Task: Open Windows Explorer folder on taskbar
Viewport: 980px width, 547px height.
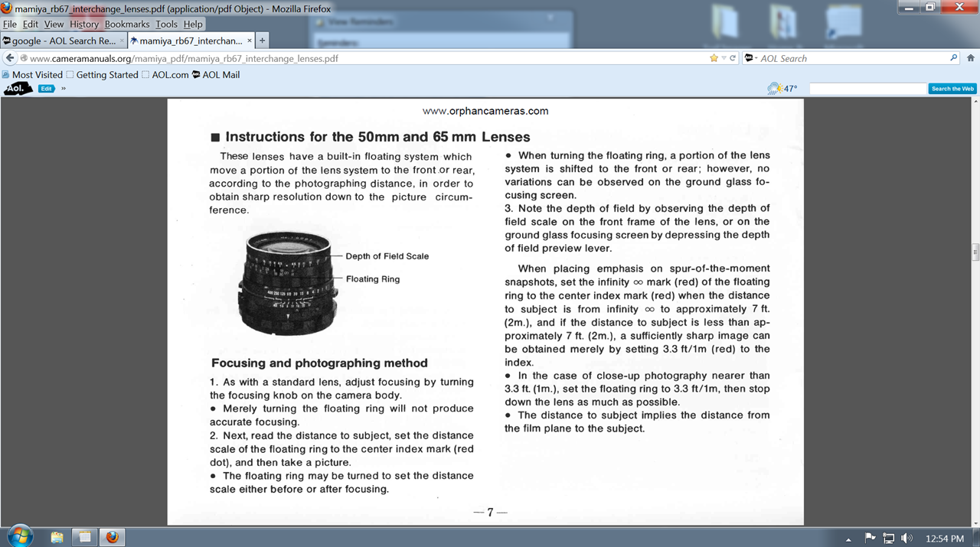Action: 57,537
